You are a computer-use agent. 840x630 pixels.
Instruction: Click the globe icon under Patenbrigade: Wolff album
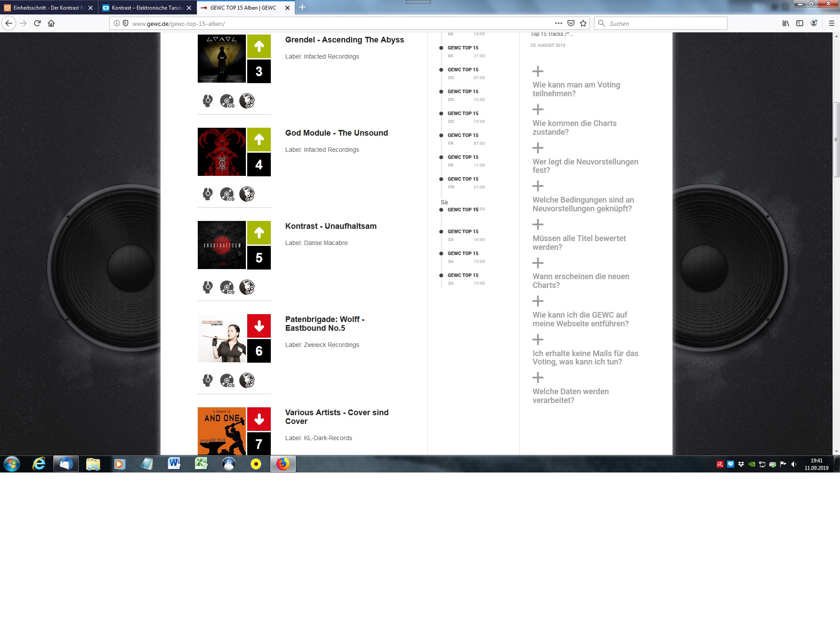247,381
